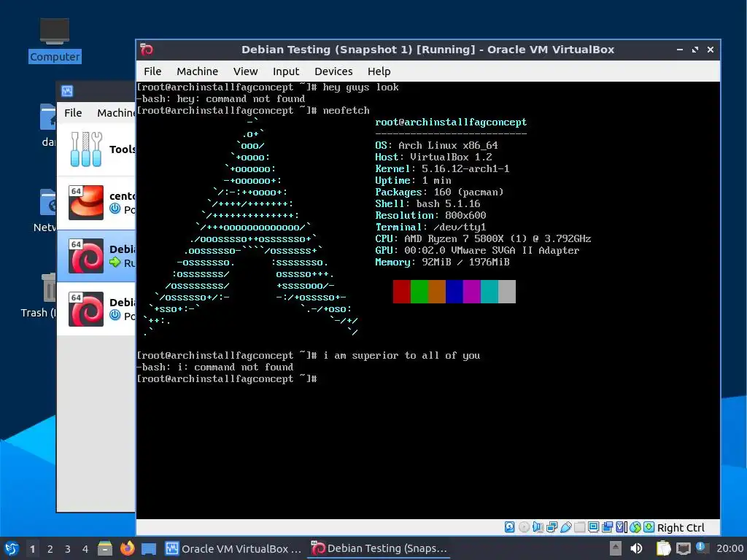The height and width of the screenshot is (560, 747).
Task: Click the 'OS: Arch Linux x86_64' line
Action: click(436, 145)
